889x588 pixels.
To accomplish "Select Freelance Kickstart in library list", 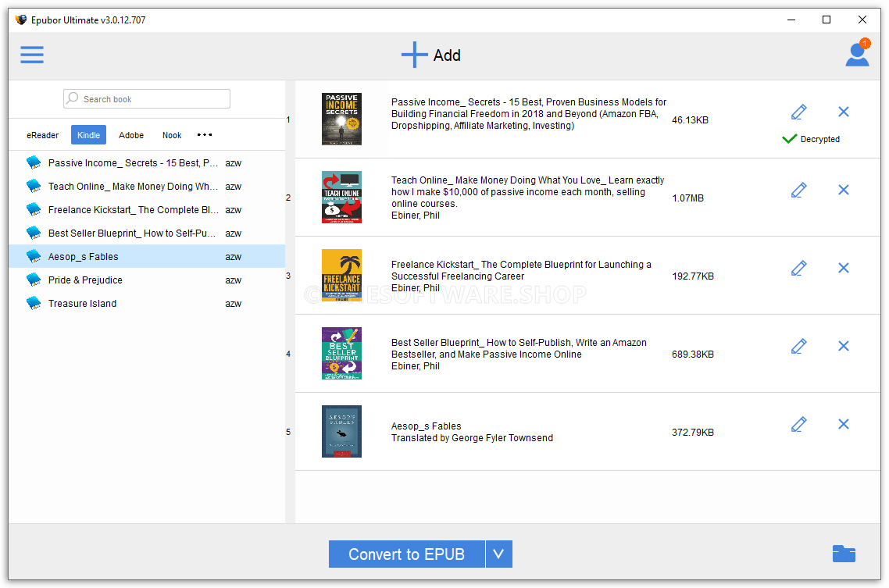I will (x=147, y=209).
